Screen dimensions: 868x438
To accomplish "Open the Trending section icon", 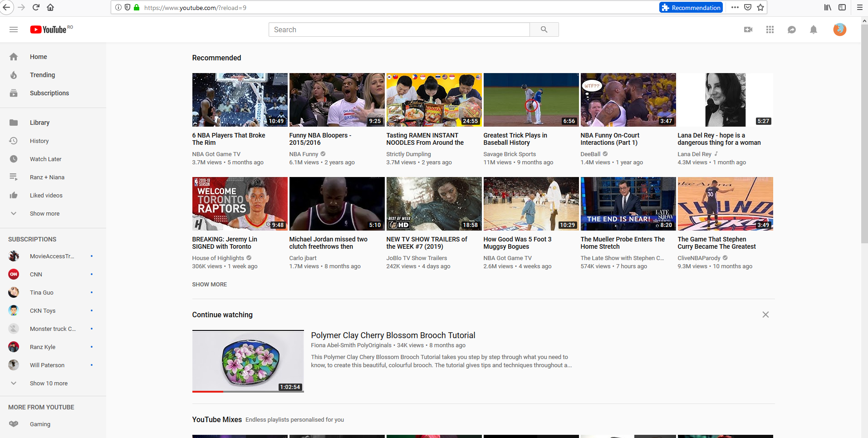I will 14,75.
